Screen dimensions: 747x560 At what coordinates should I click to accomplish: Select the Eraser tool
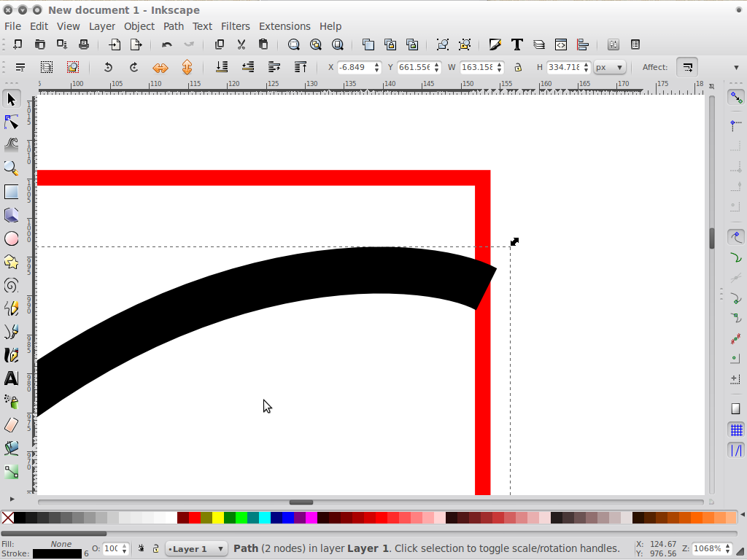(x=11, y=425)
